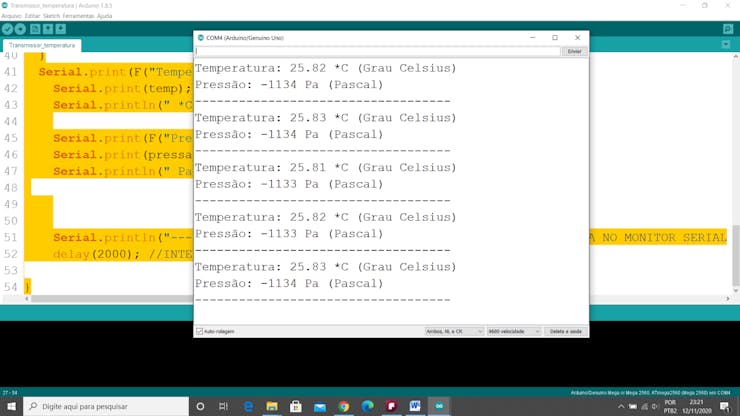Open the Sketch menu
This screenshot has width=740, height=416.
pyautogui.click(x=51, y=16)
